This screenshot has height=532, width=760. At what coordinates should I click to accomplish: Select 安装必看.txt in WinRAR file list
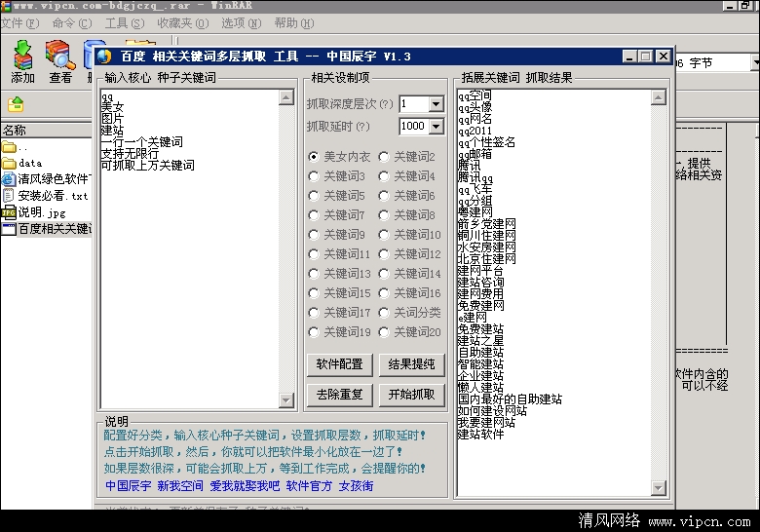46,196
